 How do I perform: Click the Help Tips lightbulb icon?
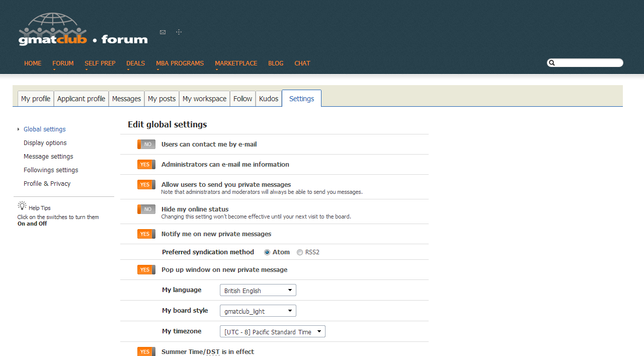pos(22,205)
